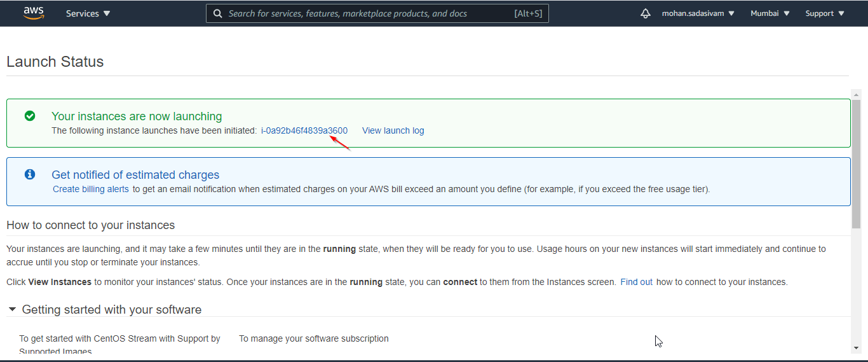Click the scrollbar up arrow
The width and height of the screenshot is (868, 362).
(856, 94)
